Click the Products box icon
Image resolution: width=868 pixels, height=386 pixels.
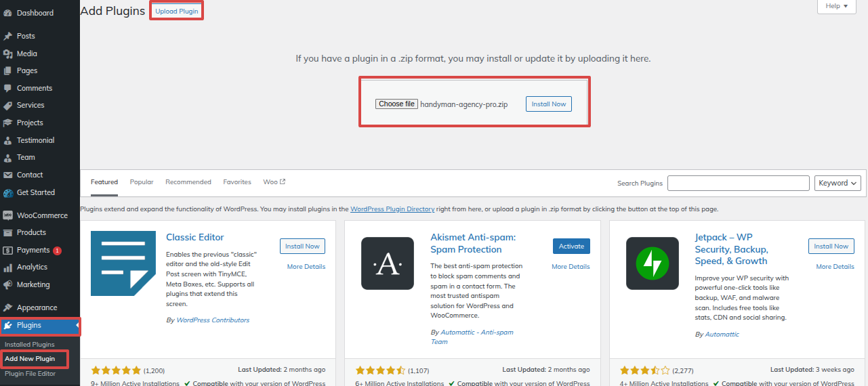click(7, 232)
